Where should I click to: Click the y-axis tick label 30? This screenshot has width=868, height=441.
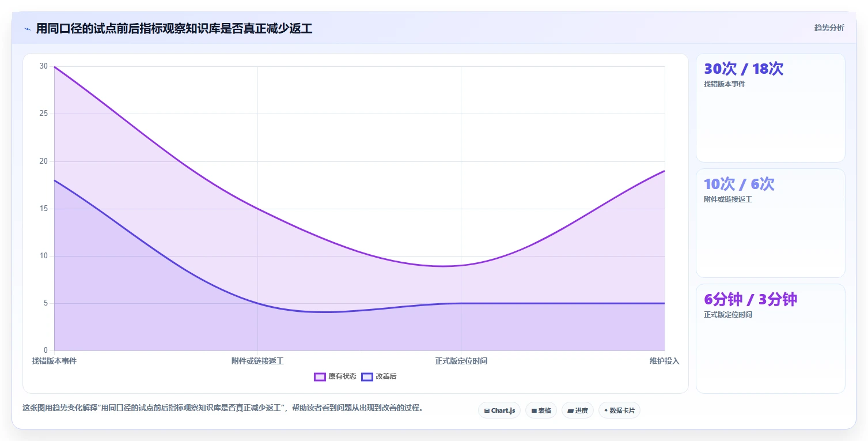point(44,66)
